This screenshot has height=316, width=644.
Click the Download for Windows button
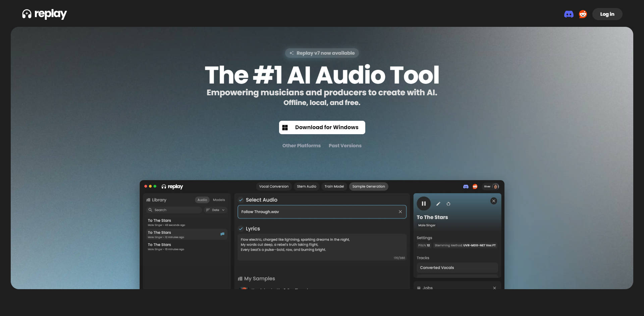(322, 127)
